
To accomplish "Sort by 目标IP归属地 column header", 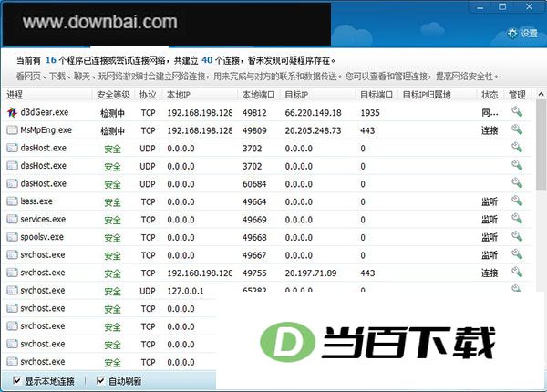I will 427,95.
